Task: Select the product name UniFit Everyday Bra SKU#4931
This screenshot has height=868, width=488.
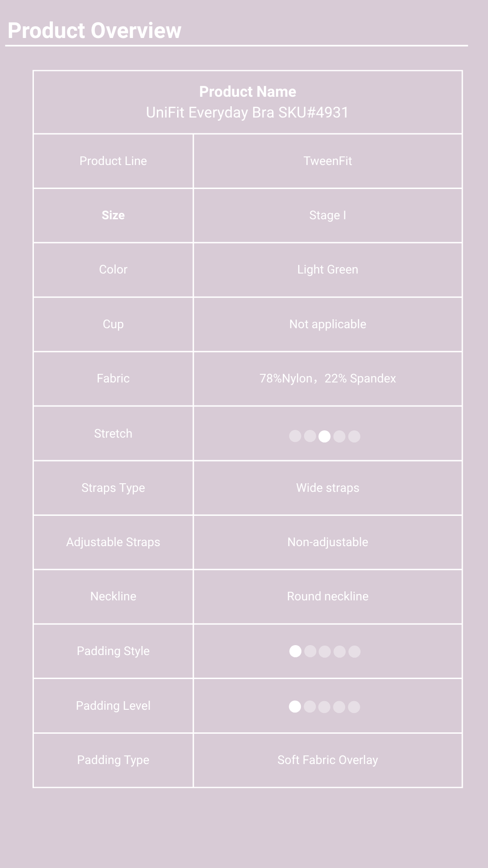Action: click(x=247, y=113)
